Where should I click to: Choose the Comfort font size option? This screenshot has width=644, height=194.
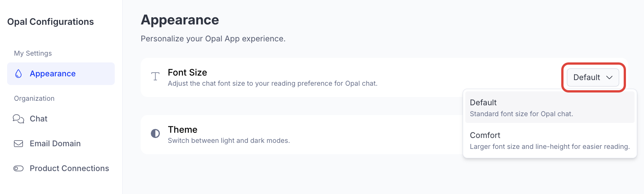(485, 135)
